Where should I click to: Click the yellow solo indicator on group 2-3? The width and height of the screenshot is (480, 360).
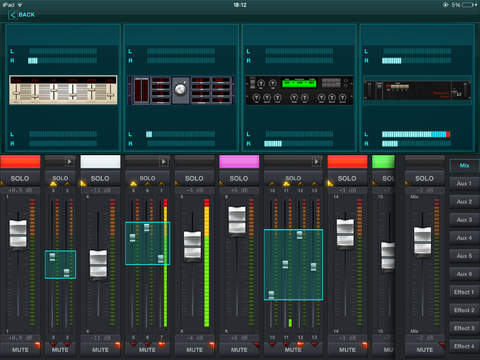click(53, 184)
